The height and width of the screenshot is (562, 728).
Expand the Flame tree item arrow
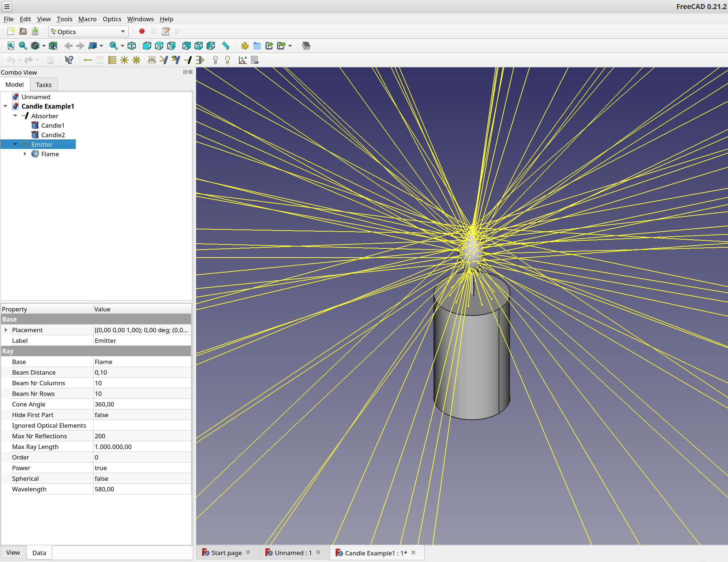[25, 154]
